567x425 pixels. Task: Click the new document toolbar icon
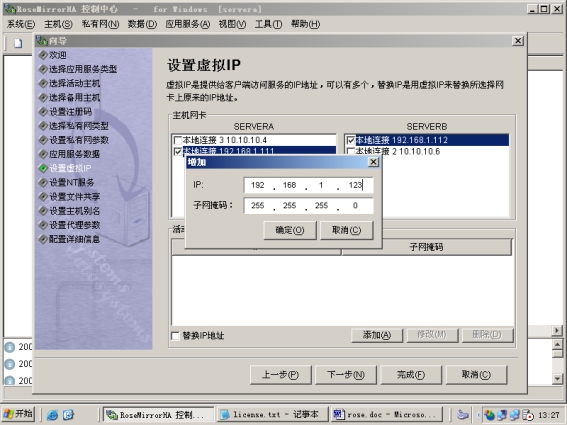(18, 43)
